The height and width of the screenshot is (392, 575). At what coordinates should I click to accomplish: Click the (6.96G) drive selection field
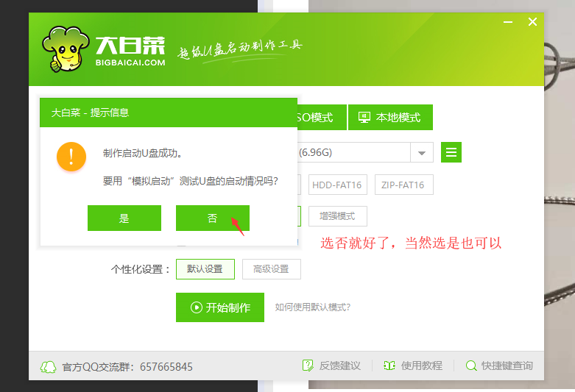pos(354,152)
